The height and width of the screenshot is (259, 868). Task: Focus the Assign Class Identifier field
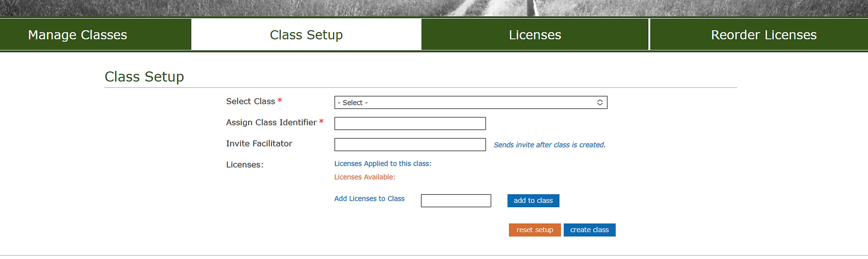410,123
